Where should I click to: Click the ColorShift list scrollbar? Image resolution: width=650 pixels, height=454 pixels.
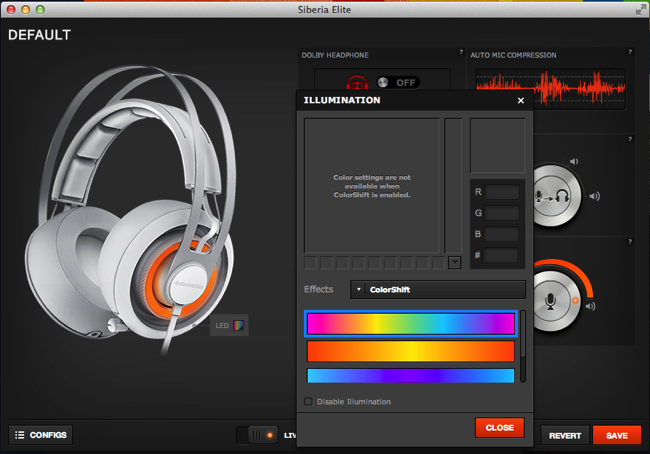[523, 346]
